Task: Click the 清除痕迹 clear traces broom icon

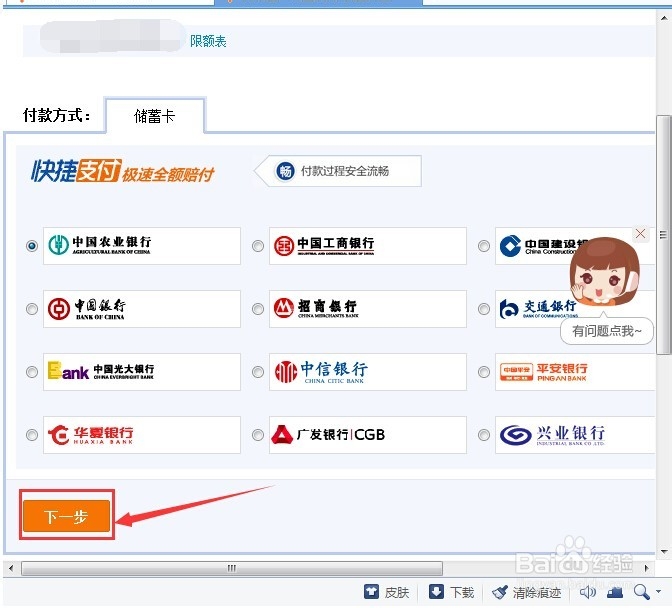Action: click(500, 592)
